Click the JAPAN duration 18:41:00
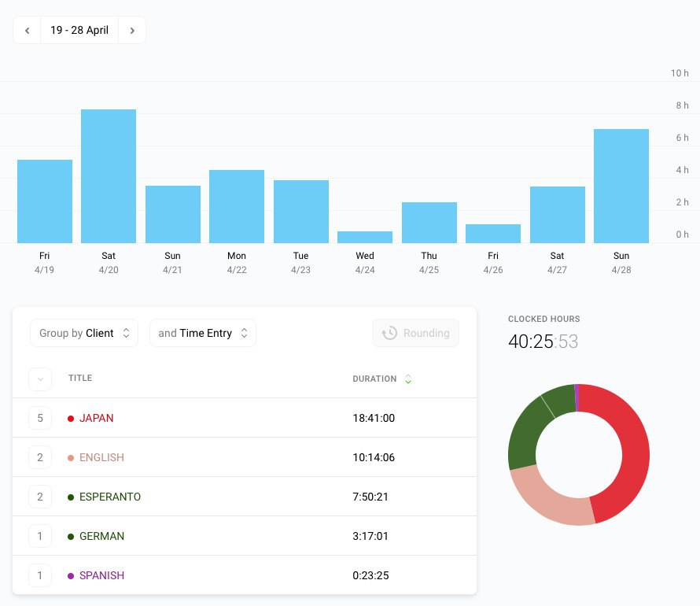The width and height of the screenshot is (700, 606). tap(374, 418)
